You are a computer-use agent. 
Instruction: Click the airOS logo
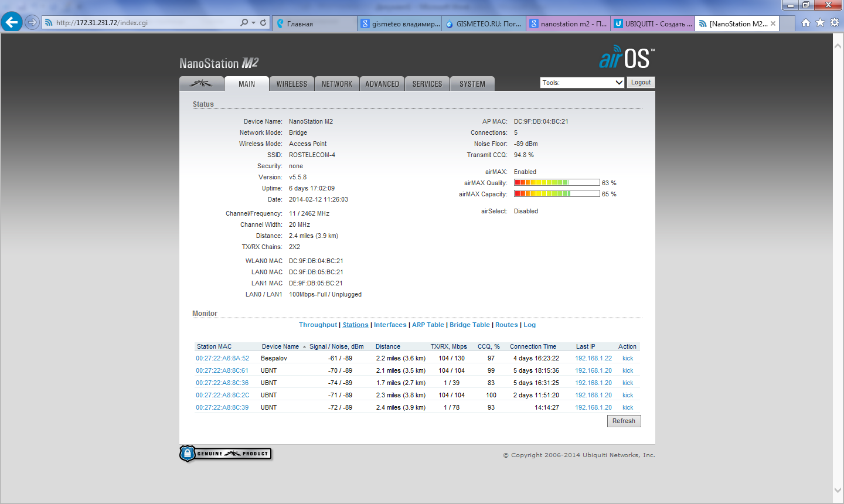pos(627,57)
